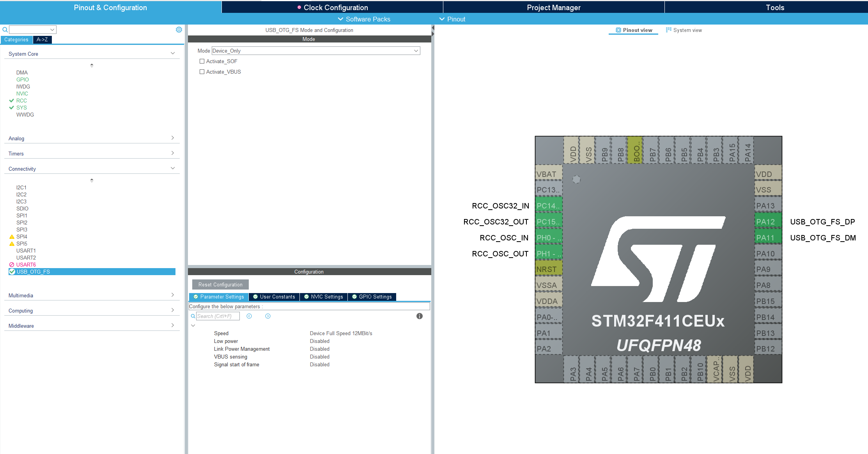This screenshot has width=868, height=454.
Task: Click the System view grid icon
Action: 669,30
